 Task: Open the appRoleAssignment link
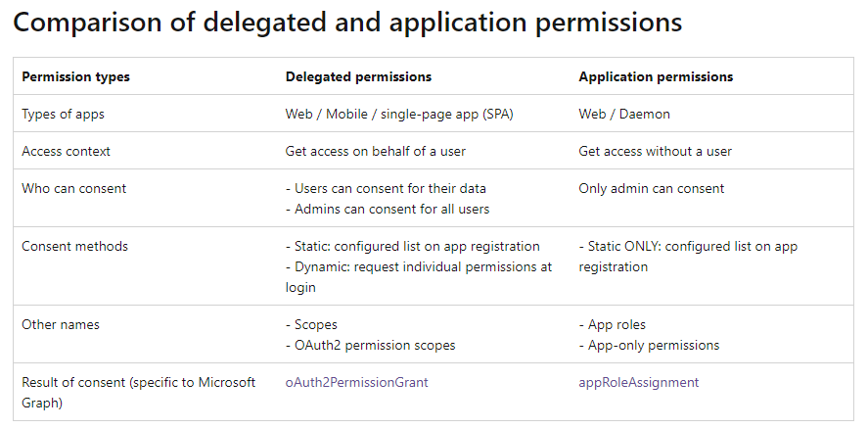click(639, 382)
